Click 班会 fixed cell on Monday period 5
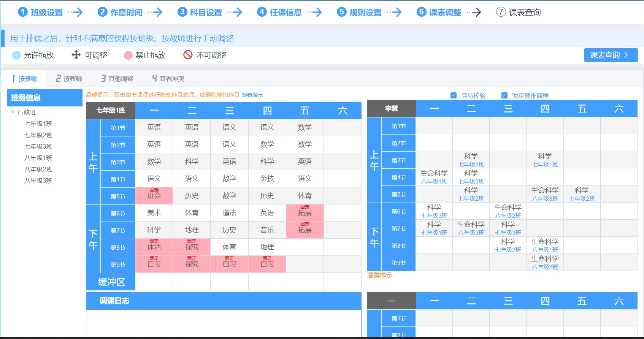 (154, 196)
